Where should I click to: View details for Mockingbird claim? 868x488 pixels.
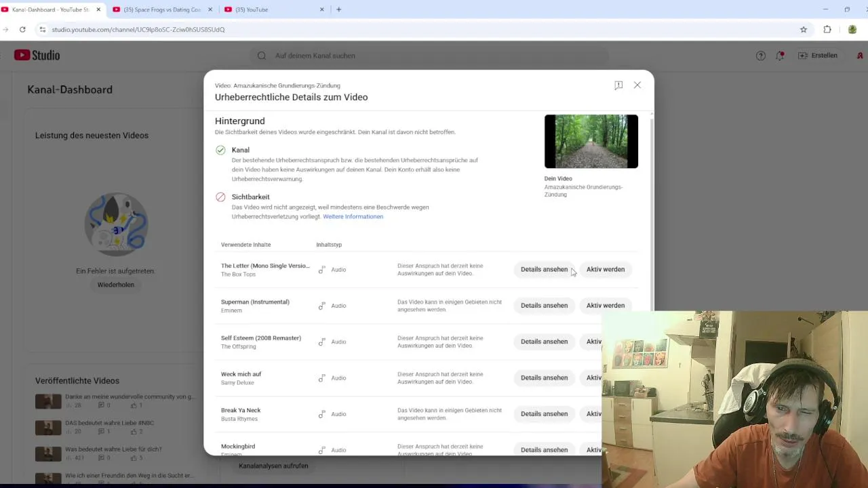point(544,449)
